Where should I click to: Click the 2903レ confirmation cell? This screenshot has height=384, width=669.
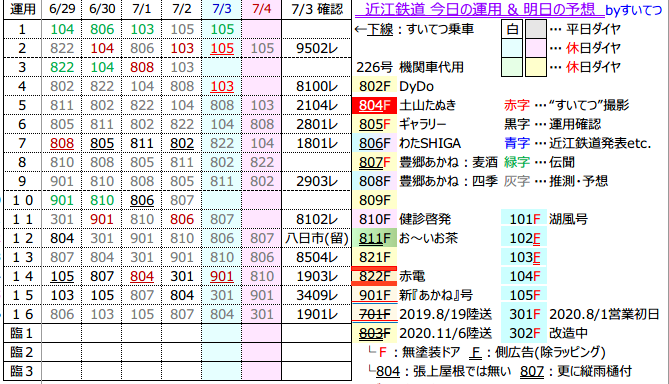click(317, 181)
